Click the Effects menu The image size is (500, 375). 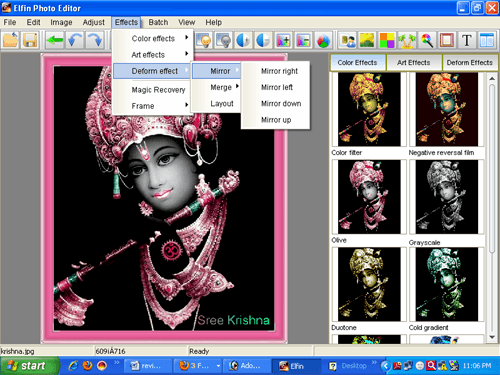point(126,22)
